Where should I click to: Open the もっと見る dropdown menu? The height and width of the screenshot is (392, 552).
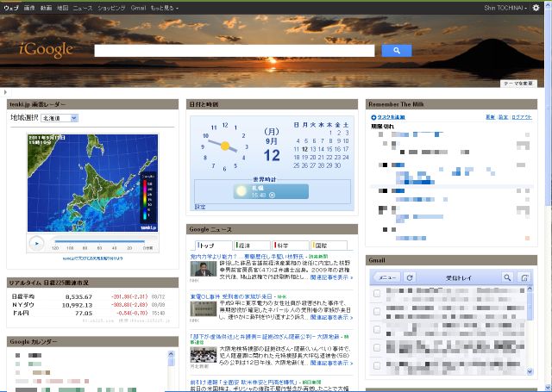click(x=165, y=8)
